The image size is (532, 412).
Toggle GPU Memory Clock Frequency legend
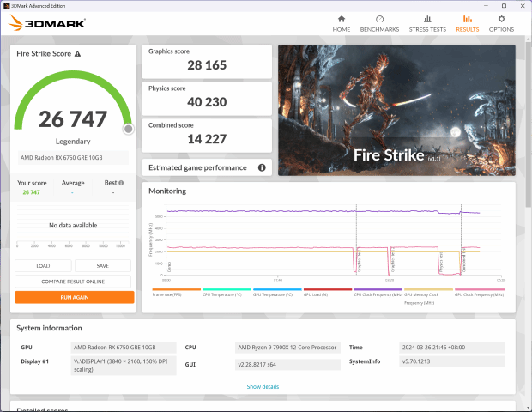click(x=428, y=296)
